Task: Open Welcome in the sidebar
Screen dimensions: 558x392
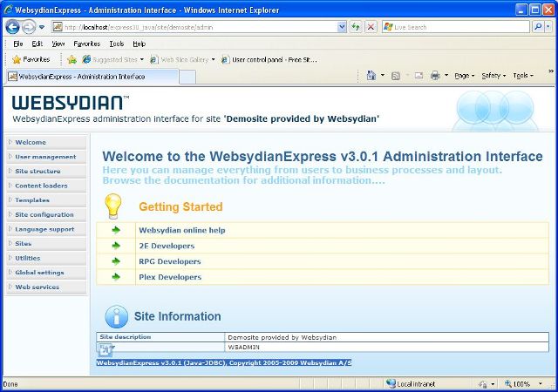Action: [x=46, y=142]
